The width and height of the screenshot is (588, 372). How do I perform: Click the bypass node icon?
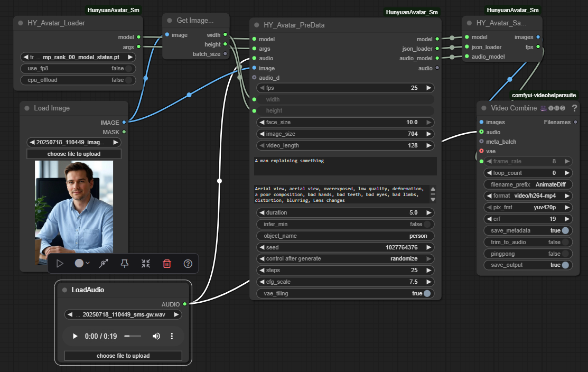point(104,263)
